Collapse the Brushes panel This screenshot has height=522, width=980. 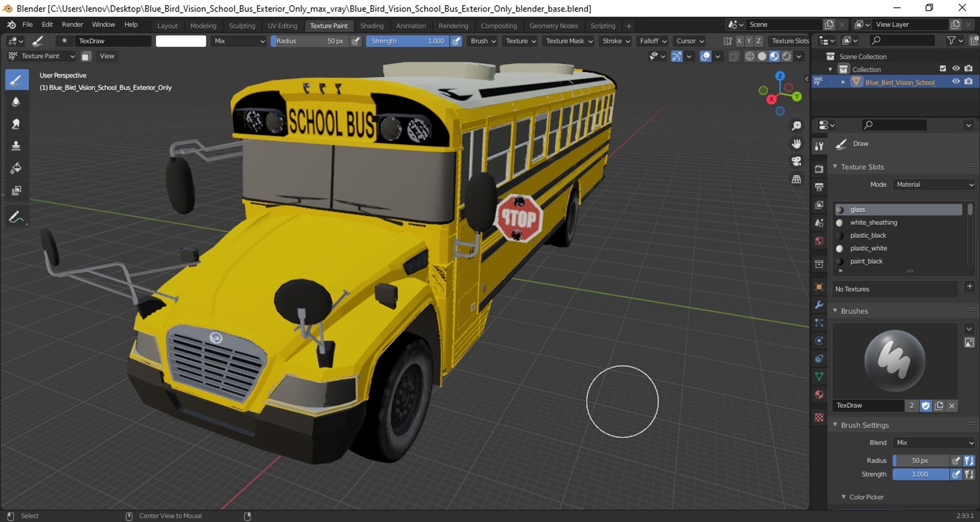pyautogui.click(x=835, y=311)
